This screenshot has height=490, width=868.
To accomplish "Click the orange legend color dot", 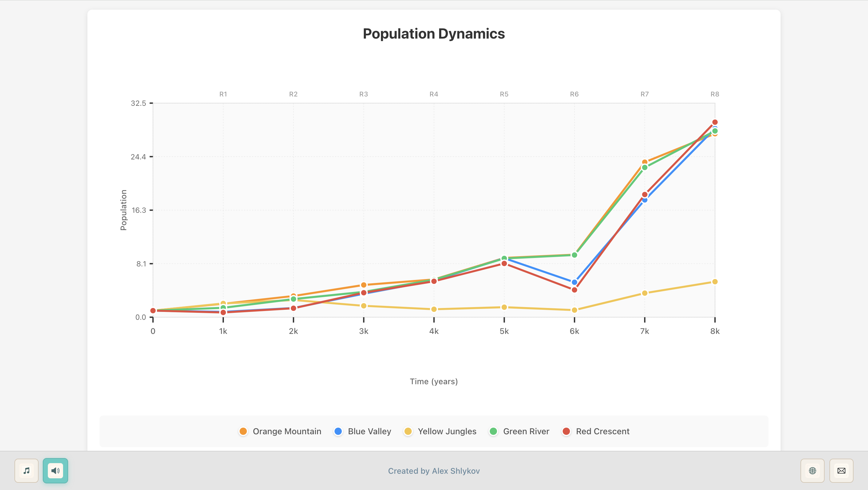I will point(243,431).
